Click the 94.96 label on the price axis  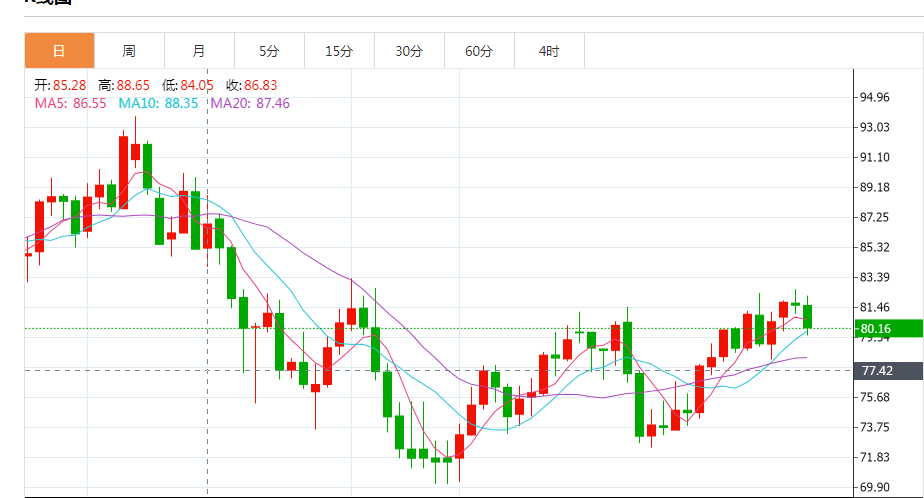(874, 97)
